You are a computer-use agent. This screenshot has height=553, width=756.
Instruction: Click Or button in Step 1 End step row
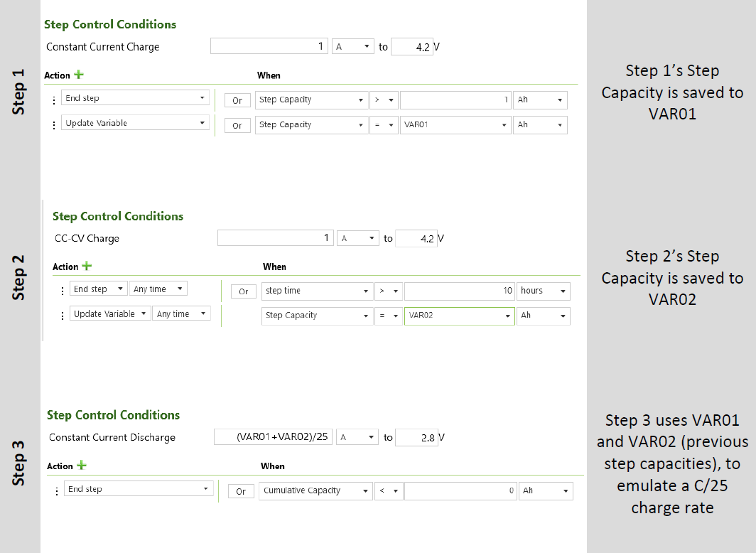point(237,100)
